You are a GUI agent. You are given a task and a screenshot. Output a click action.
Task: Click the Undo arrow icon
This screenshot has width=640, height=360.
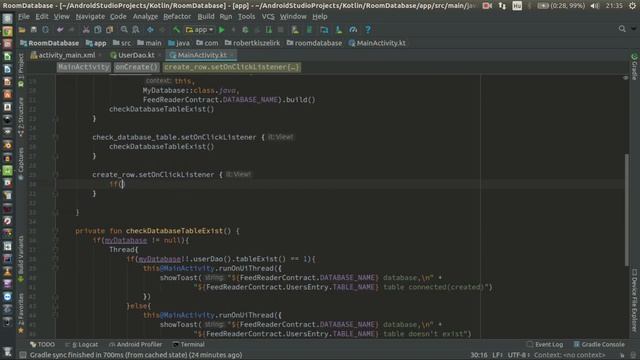[x=60, y=30]
